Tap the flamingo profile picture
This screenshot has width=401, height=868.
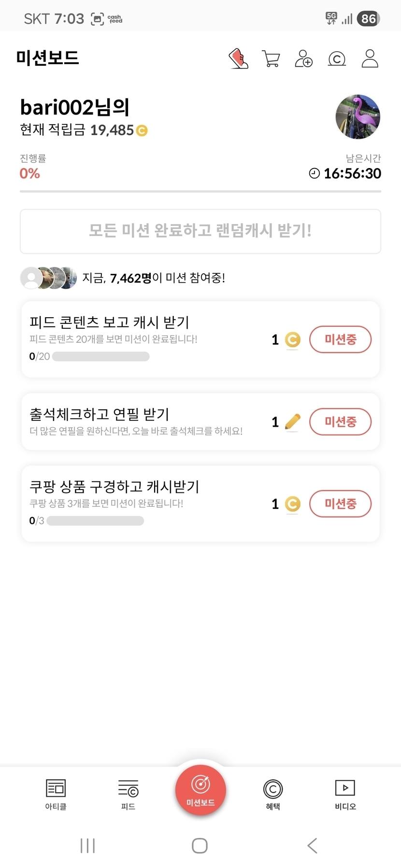[358, 117]
